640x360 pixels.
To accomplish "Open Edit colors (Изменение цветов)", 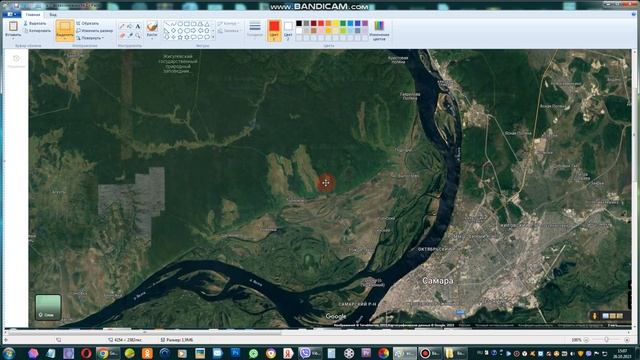I will (x=379, y=30).
